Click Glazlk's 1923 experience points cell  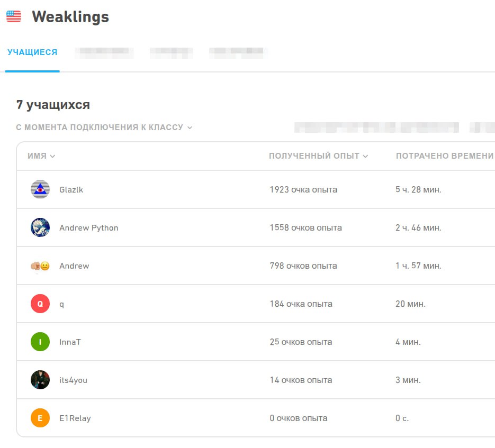point(303,189)
